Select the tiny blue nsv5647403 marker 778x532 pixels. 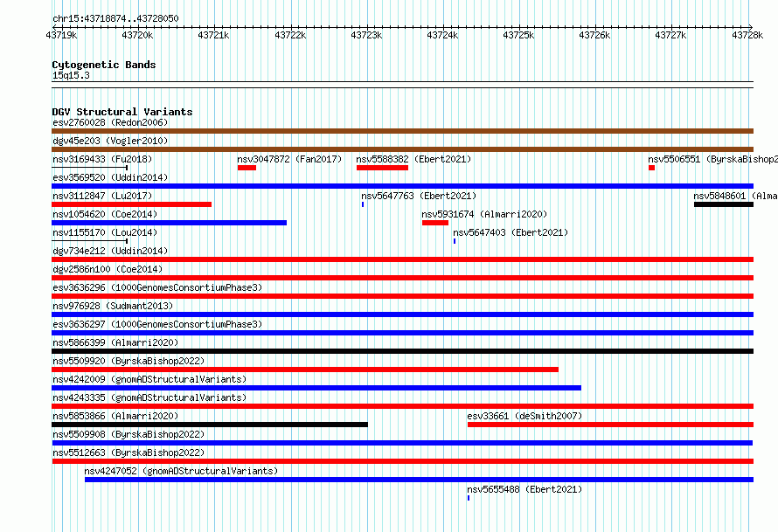tap(455, 241)
